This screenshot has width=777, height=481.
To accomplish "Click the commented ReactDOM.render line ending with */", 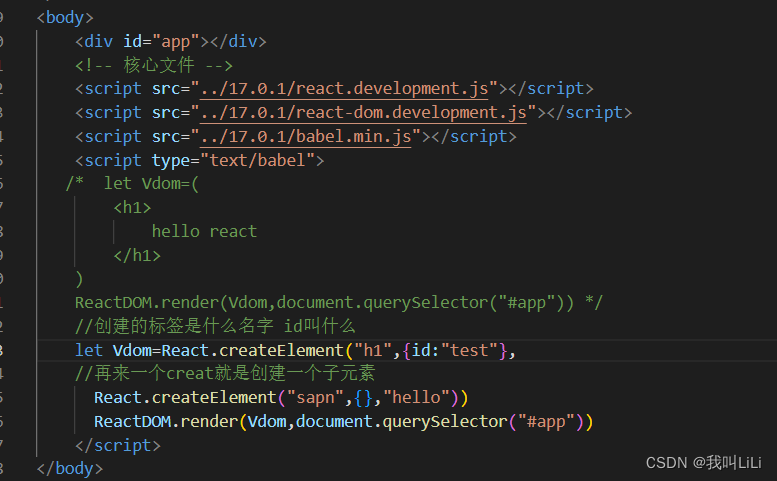I will tap(339, 302).
